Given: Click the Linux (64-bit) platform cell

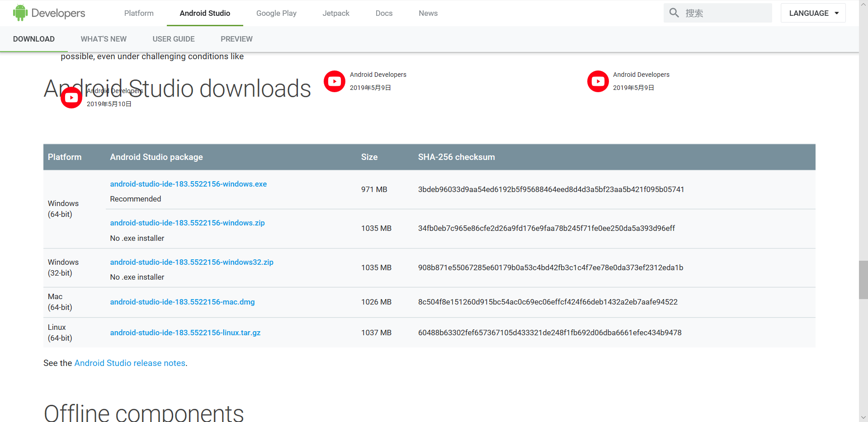Looking at the screenshot, I should [x=60, y=333].
